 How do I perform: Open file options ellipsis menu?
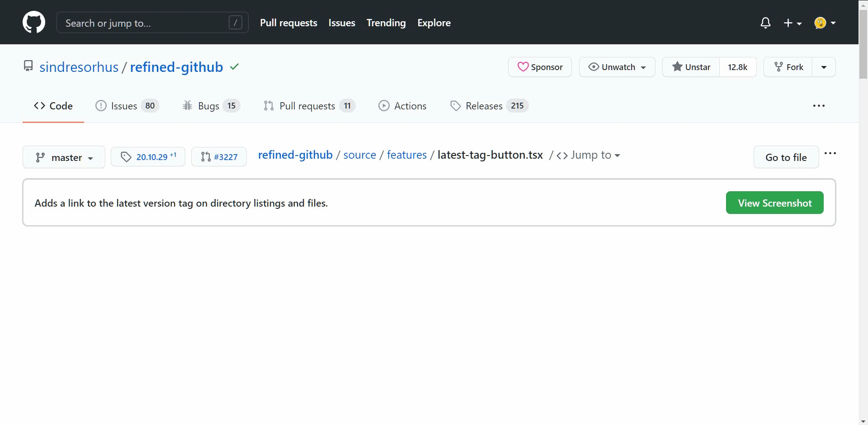(830, 154)
